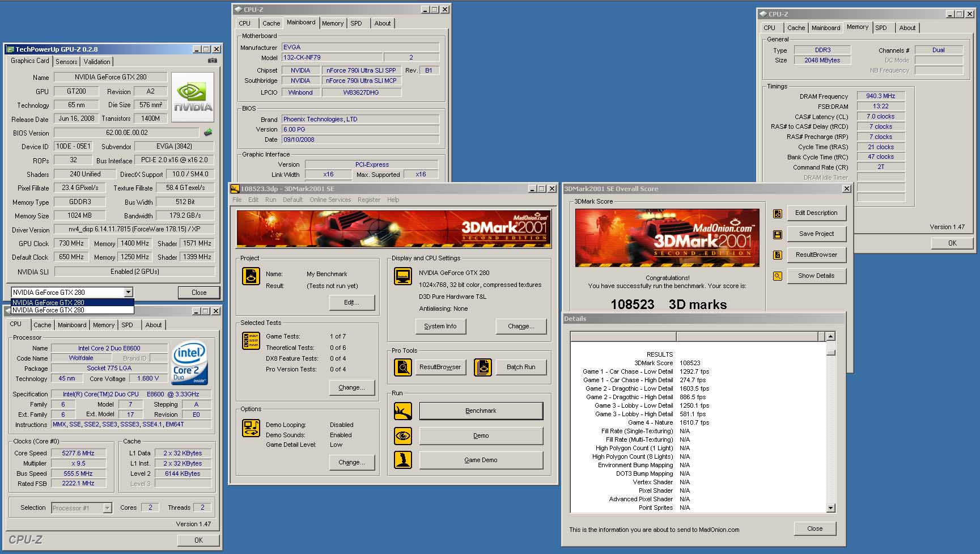Click the 3DMark2001 SE title bar icon
The image size is (980, 554).
click(x=235, y=189)
